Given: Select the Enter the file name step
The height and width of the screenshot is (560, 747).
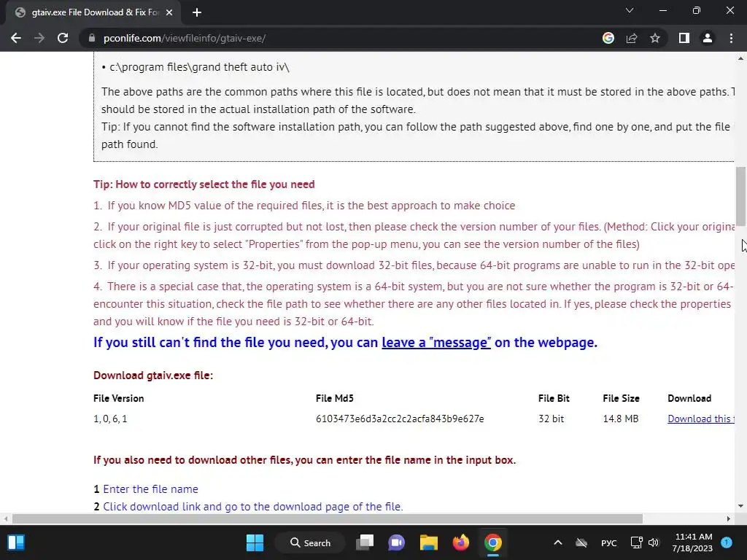Looking at the screenshot, I should pyautogui.click(x=150, y=489).
